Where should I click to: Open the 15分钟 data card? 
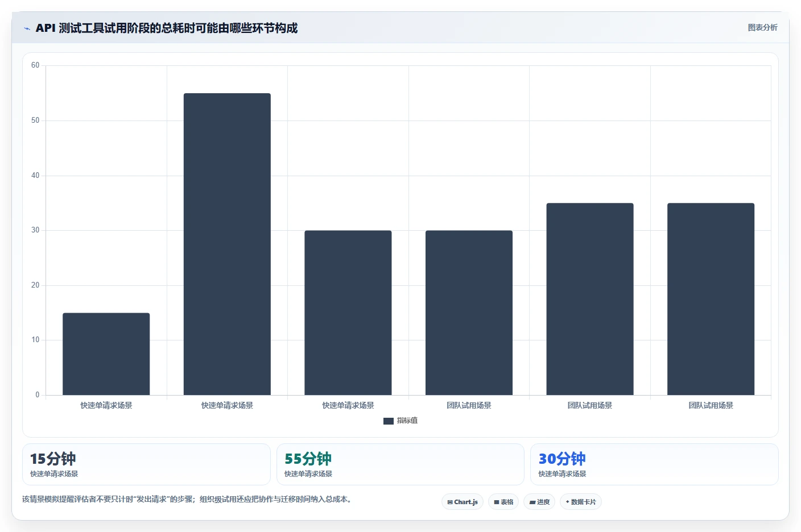146,464
